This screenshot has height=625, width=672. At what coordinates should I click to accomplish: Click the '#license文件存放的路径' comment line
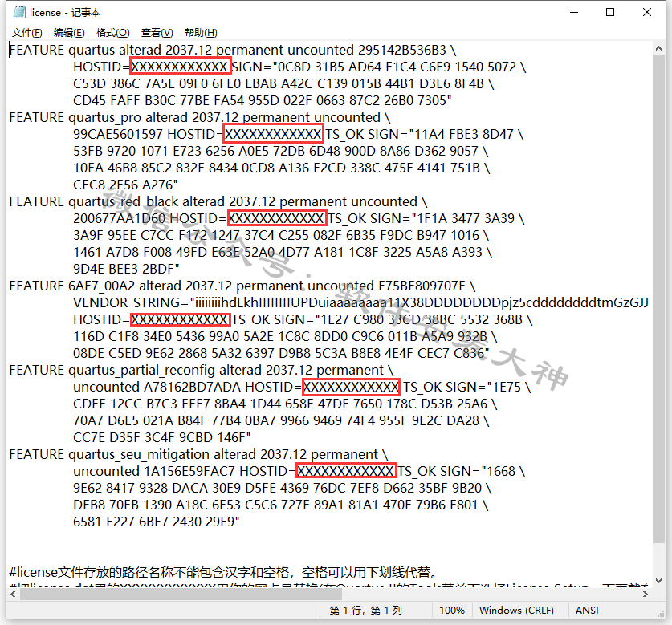coord(224,572)
